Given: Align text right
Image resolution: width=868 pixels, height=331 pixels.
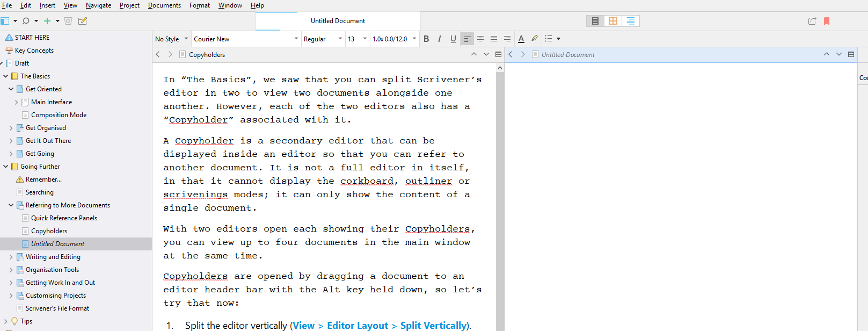Looking at the screenshot, I should tap(507, 39).
